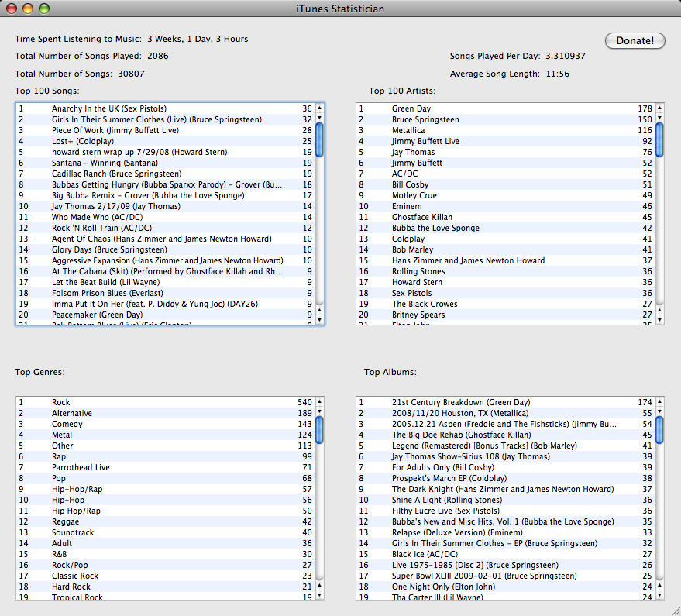
Task: Select song 'Lost+ (Coldplay)'
Action: coord(166,141)
